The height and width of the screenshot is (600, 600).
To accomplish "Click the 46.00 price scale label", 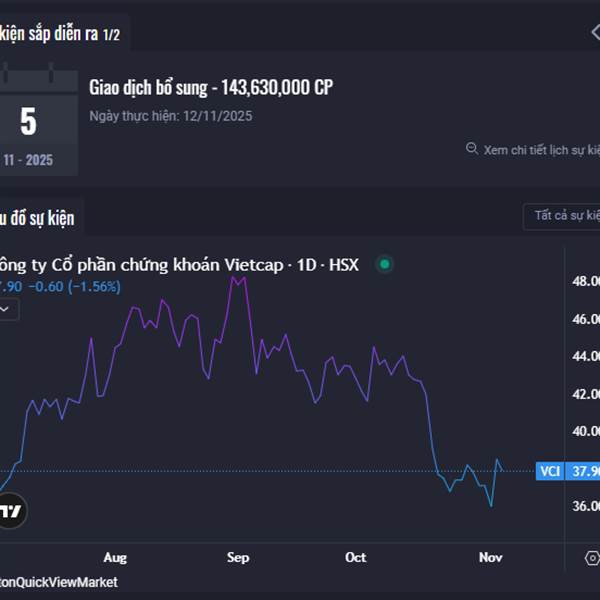I will [586, 319].
